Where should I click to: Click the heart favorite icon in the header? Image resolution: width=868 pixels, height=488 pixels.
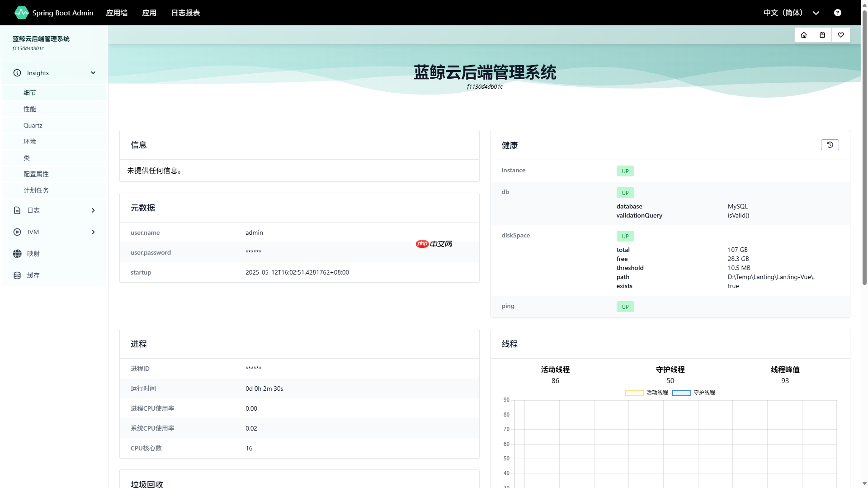(840, 35)
